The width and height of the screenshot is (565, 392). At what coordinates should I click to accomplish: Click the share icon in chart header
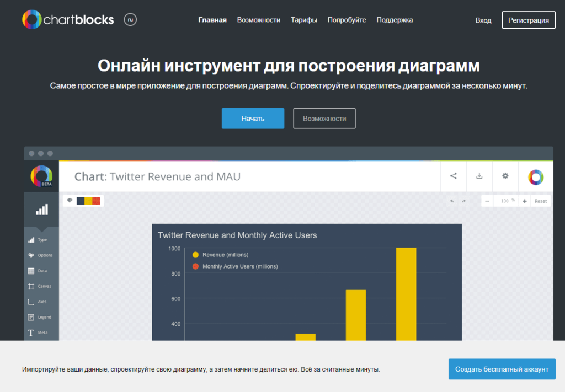(454, 176)
